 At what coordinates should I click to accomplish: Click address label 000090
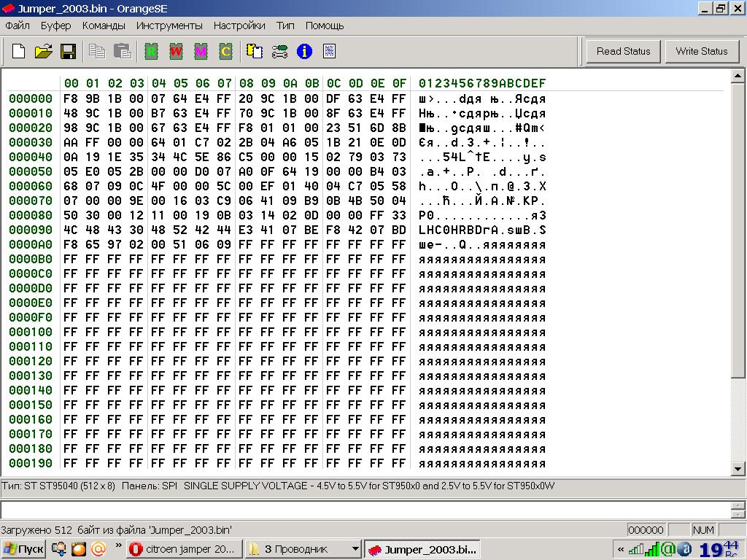[31, 230]
